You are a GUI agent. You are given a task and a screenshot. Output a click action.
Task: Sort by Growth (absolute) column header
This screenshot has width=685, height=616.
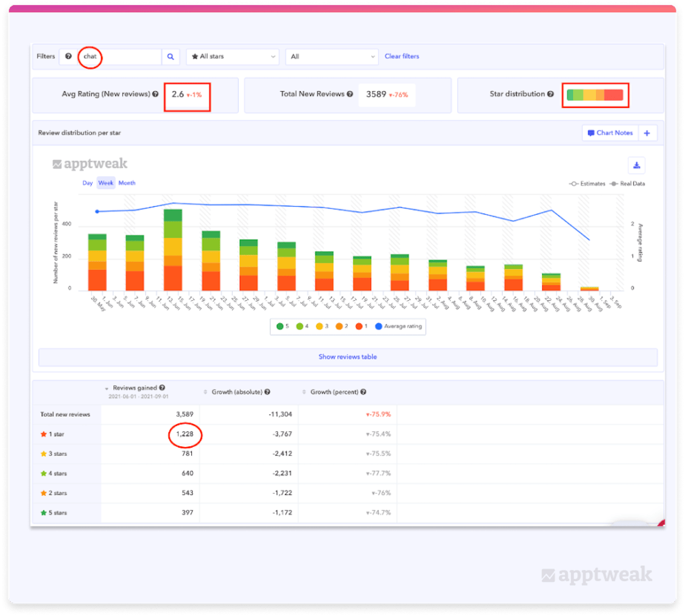point(237,392)
